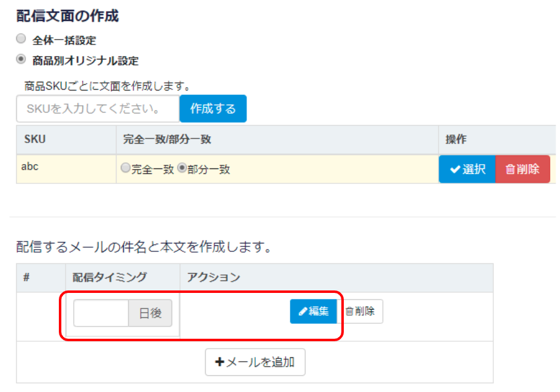Click the 商品SKUごとに文面を作成します text
Image resolution: width=560 pixels, height=392 pixels.
pos(107,86)
